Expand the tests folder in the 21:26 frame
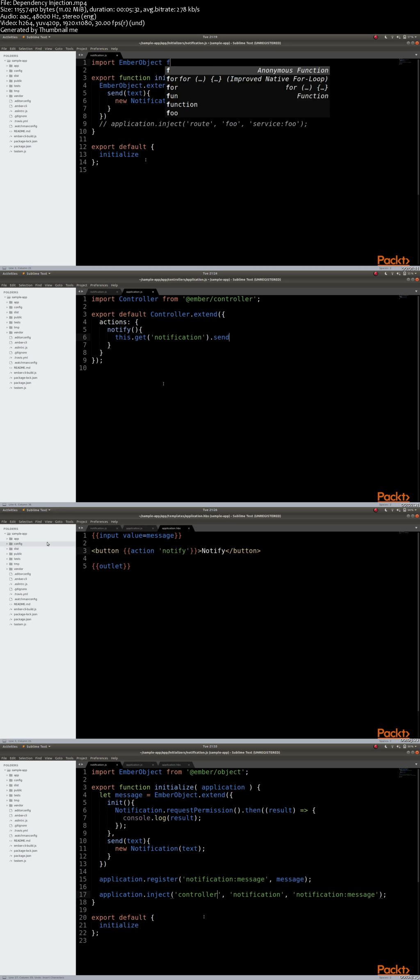This screenshot has width=420, height=980. (7, 559)
